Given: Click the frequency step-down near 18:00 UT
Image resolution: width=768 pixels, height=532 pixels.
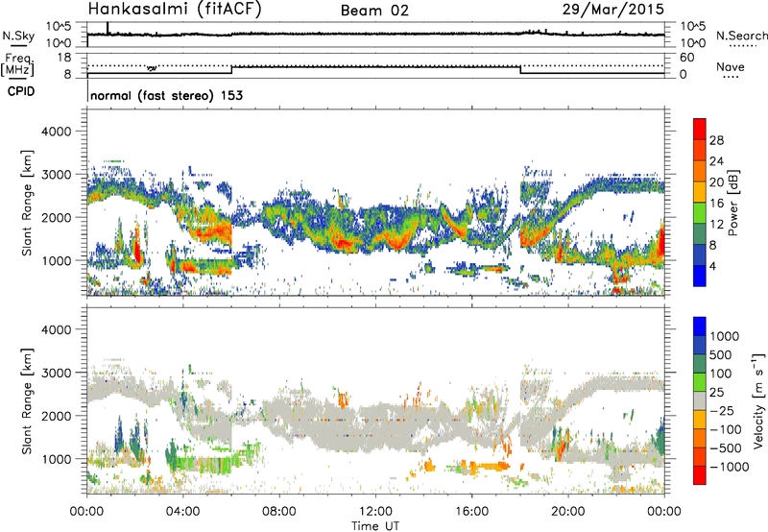Looking at the screenshot, I should pos(520,70).
